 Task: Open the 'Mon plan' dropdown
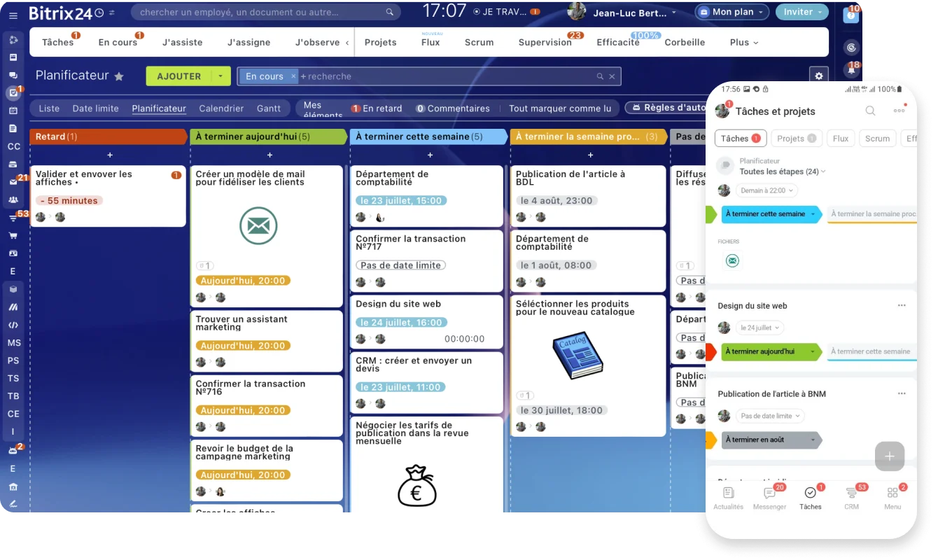coord(731,12)
